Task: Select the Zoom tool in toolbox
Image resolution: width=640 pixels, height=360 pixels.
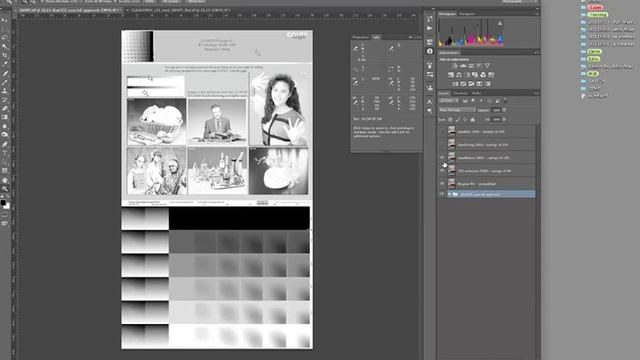Action: coord(4,189)
